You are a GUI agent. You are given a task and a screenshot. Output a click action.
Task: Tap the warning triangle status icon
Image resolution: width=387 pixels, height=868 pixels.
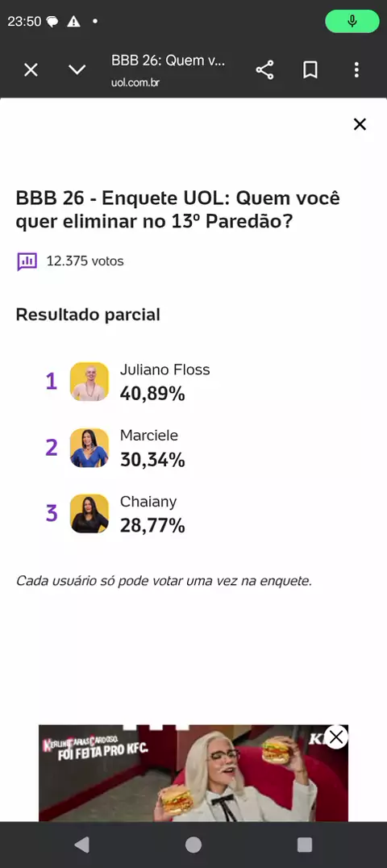[73, 22]
